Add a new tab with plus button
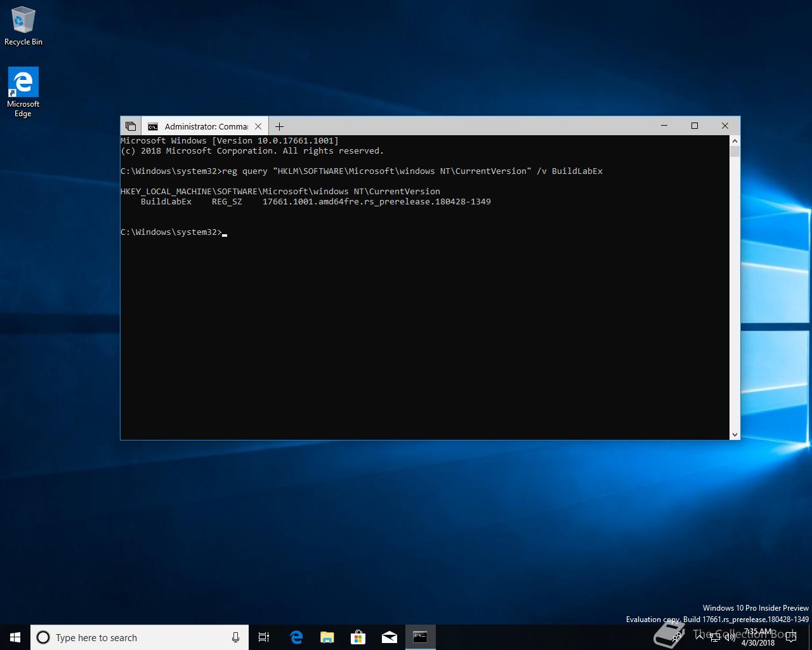Viewport: 812px width, 650px height. coord(279,126)
